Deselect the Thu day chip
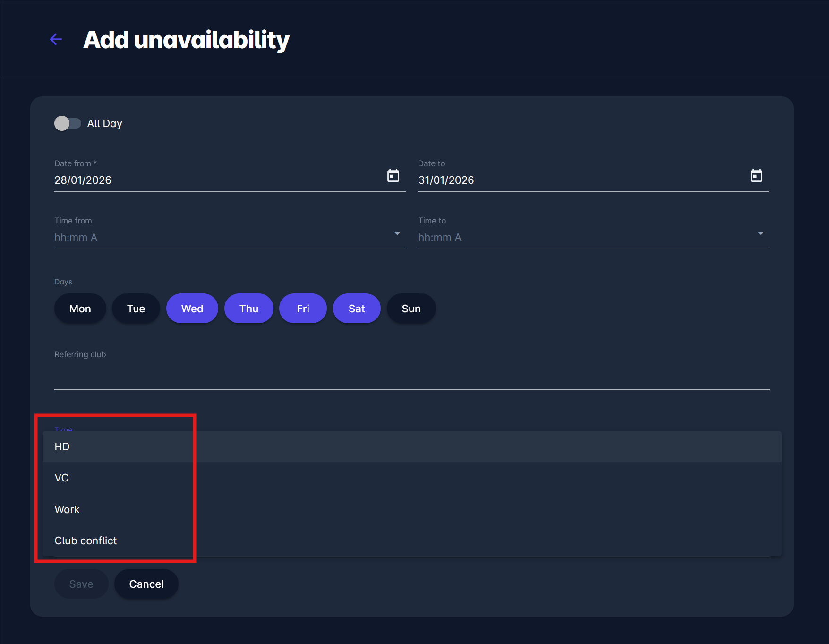Image resolution: width=829 pixels, height=644 pixels. tap(248, 309)
